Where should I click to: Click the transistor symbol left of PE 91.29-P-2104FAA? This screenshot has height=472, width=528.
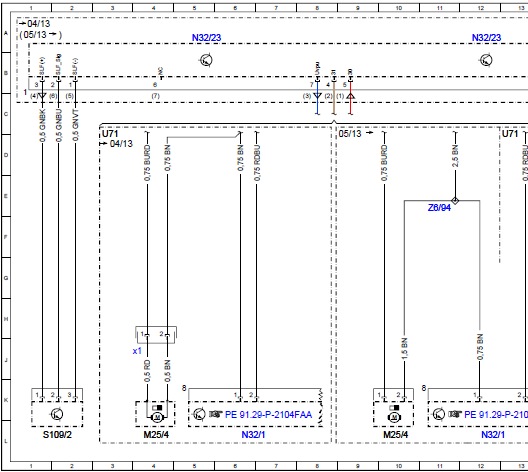[199, 414]
